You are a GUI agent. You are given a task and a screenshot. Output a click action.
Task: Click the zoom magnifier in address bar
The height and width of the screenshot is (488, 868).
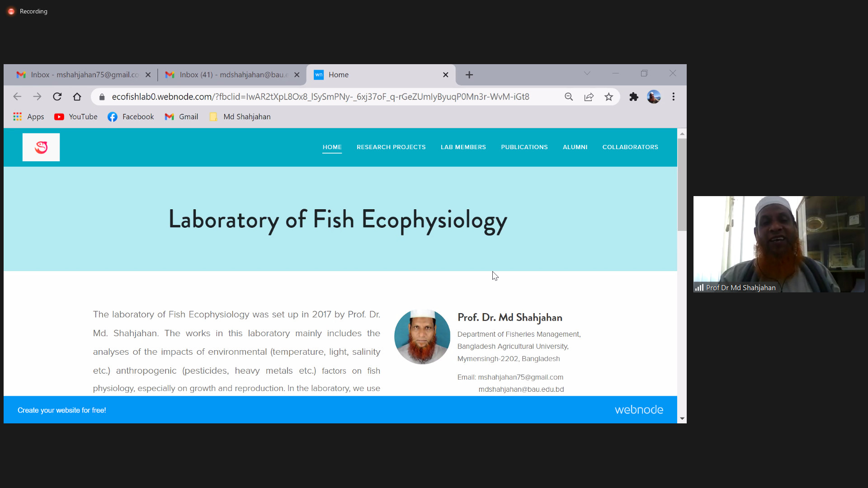(569, 97)
